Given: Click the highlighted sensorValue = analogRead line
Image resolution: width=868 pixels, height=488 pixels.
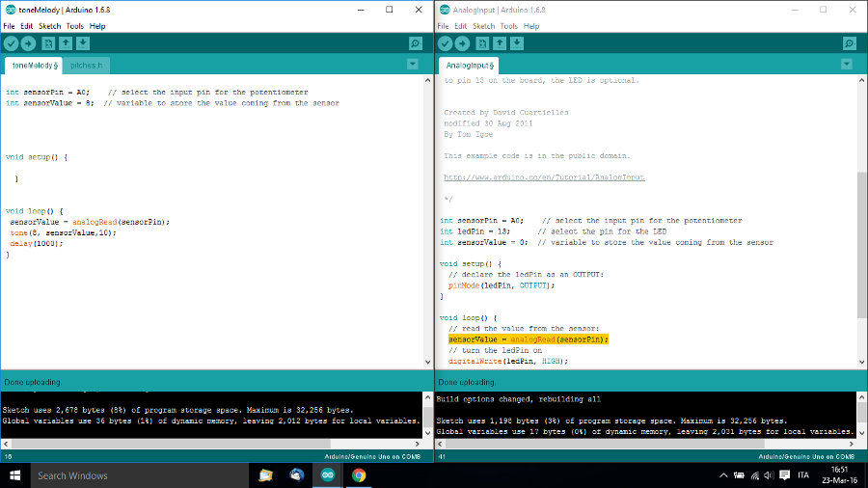Looking at the screenshot, I should [529, 339].
